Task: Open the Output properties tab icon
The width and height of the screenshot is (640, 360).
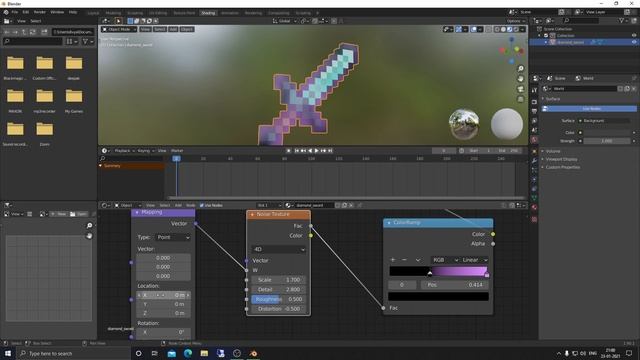Action: tap(534, 111)
